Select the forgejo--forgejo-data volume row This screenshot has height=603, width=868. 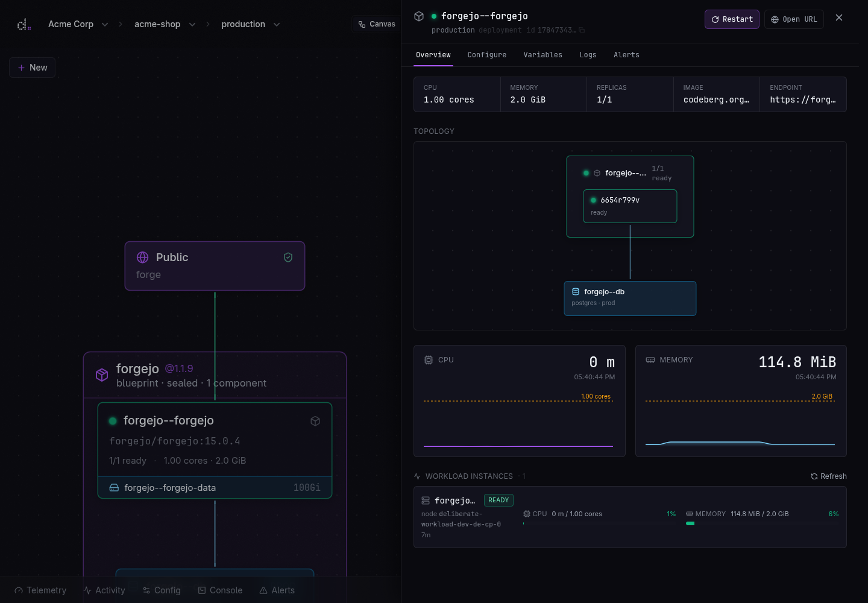coord(215,488)
